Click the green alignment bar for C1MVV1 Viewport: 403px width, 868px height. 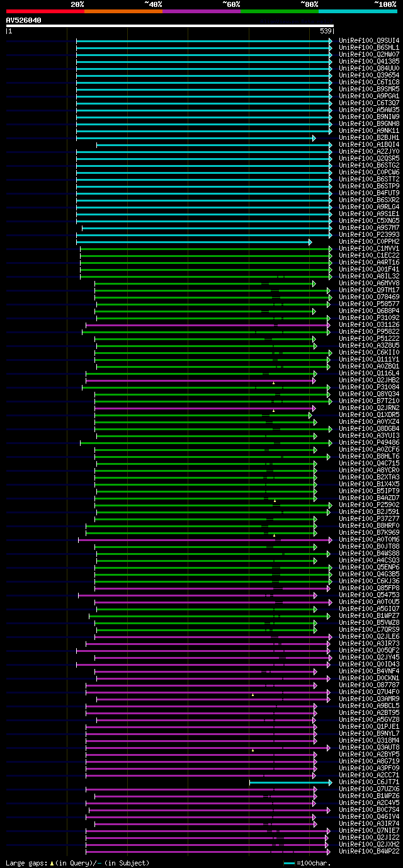tap(206, 249)
